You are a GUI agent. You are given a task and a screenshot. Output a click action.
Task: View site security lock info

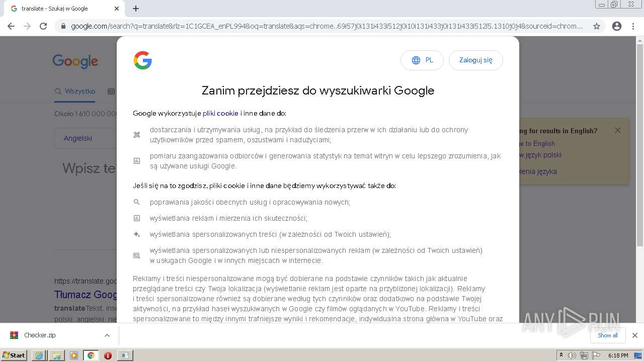[x=63, y=26]
